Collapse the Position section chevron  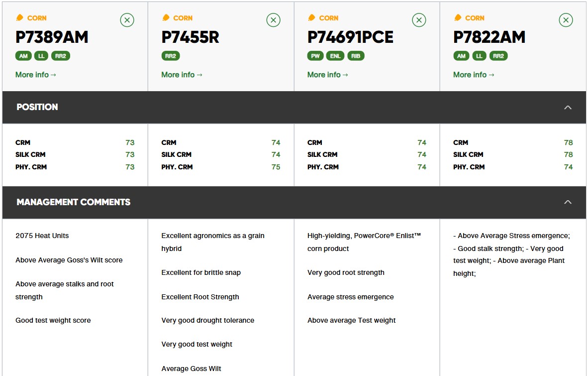point(568,107)
